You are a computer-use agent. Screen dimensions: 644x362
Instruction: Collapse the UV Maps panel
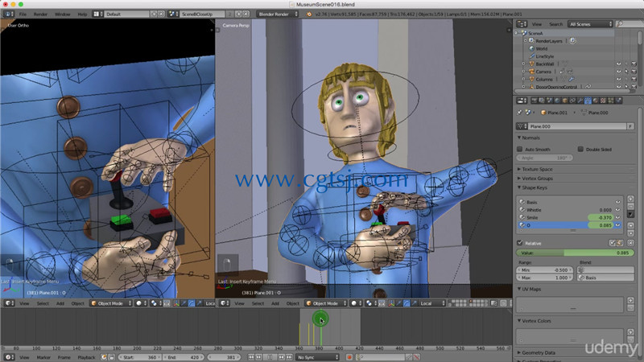click(529, 289)
